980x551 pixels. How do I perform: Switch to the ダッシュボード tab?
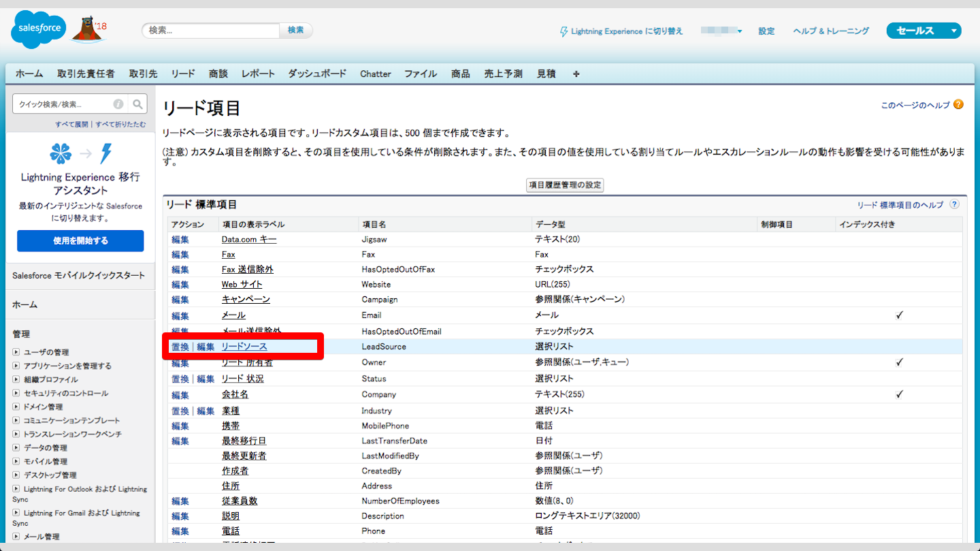317,74
